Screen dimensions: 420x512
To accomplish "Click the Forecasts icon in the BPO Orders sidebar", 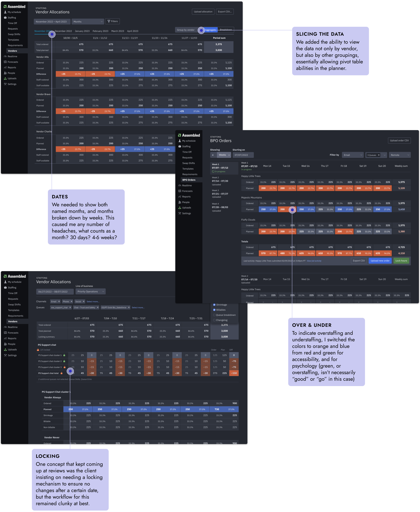I will [x=180, y=191].
